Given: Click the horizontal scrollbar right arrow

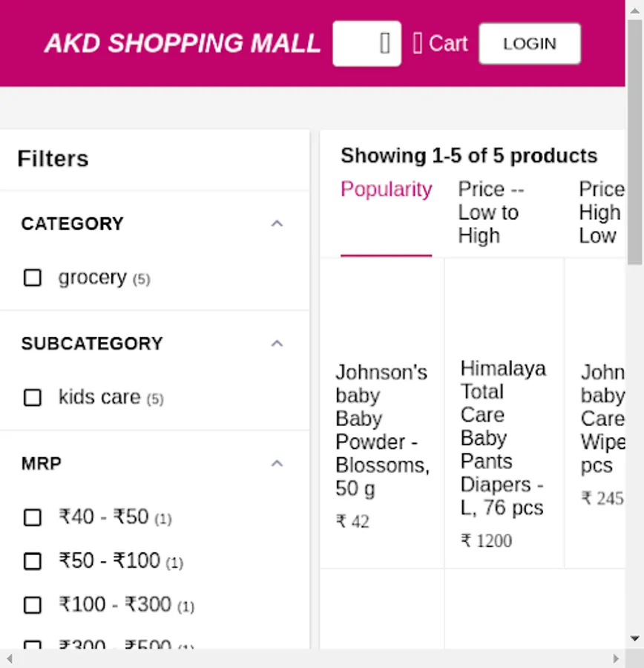Looking at the screenshot, I should tap(615, 658).
